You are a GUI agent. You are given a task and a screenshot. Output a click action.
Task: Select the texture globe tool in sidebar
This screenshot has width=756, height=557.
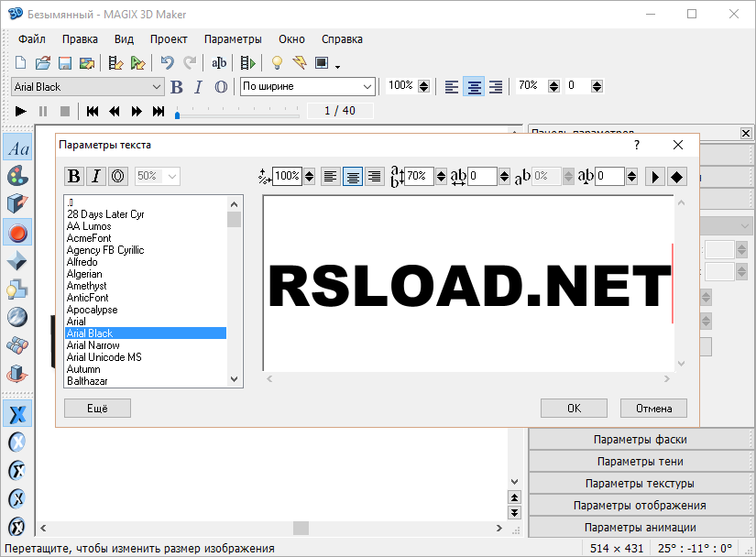point(17,317)
